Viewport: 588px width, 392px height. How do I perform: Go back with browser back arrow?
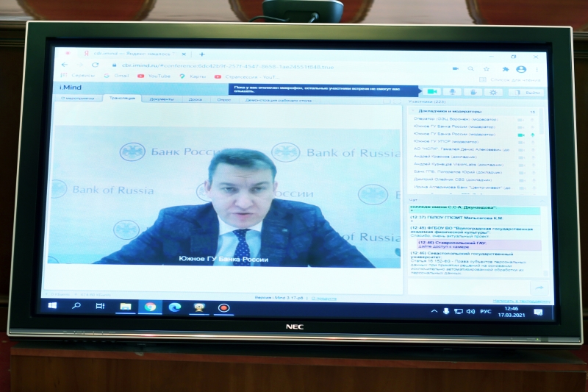point(65,65)
